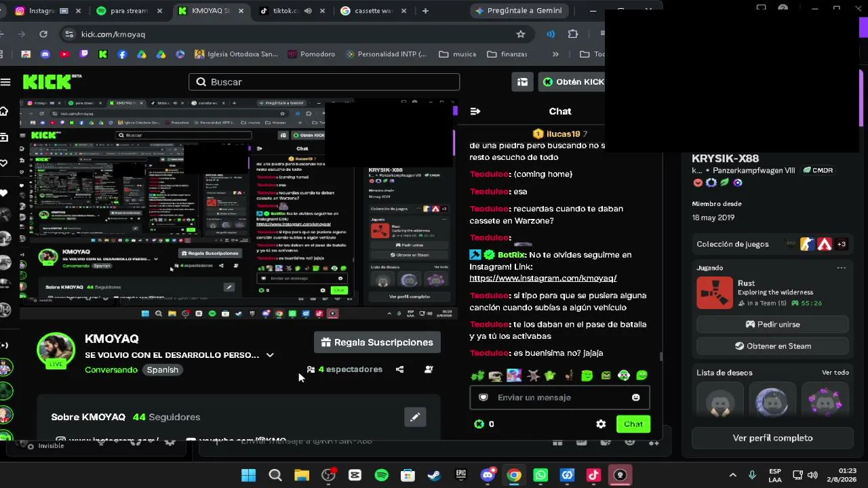The height and width of the screenshot is (488, 868).
Task: Click Obtener en Steam button
Action: point(772,346)
